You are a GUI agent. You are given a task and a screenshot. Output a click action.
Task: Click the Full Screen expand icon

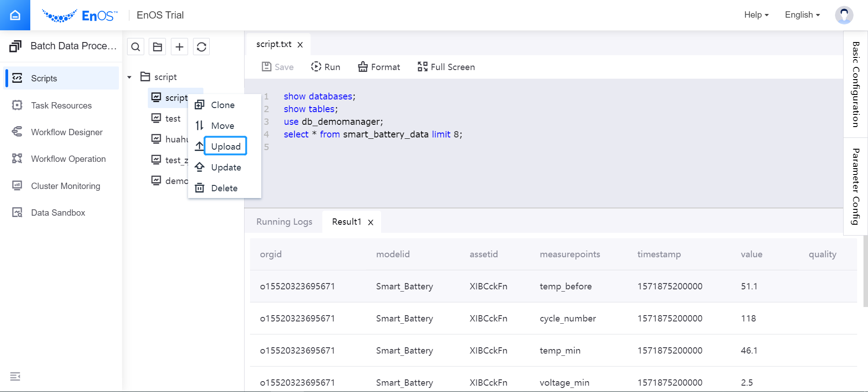point(422,67)
